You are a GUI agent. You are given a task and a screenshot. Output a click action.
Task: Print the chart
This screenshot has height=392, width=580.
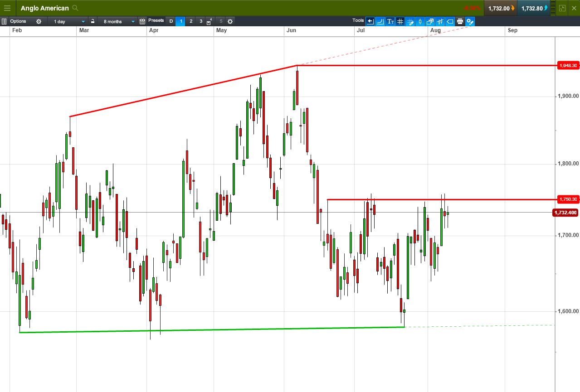(x=460, y=21)
